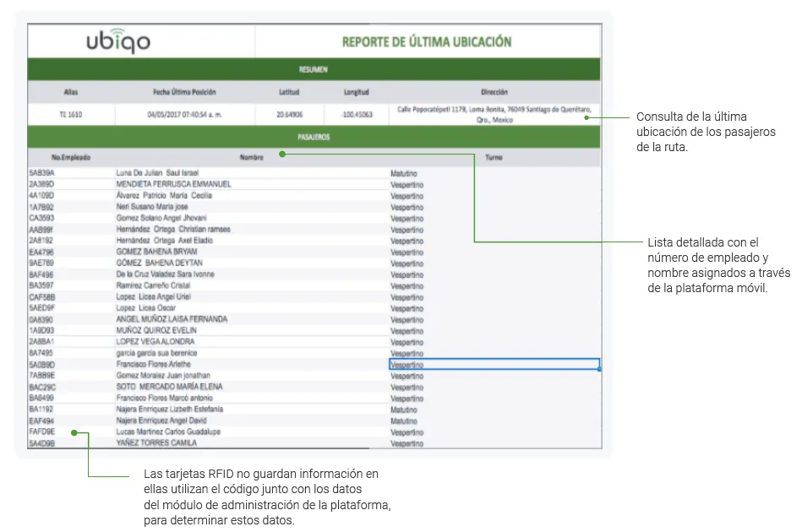Click the name 'Hernández Ortega Axel Eladio'
The height and width of the screenshot is (532, 802).
pyautogui.click(x=165, y=241)
